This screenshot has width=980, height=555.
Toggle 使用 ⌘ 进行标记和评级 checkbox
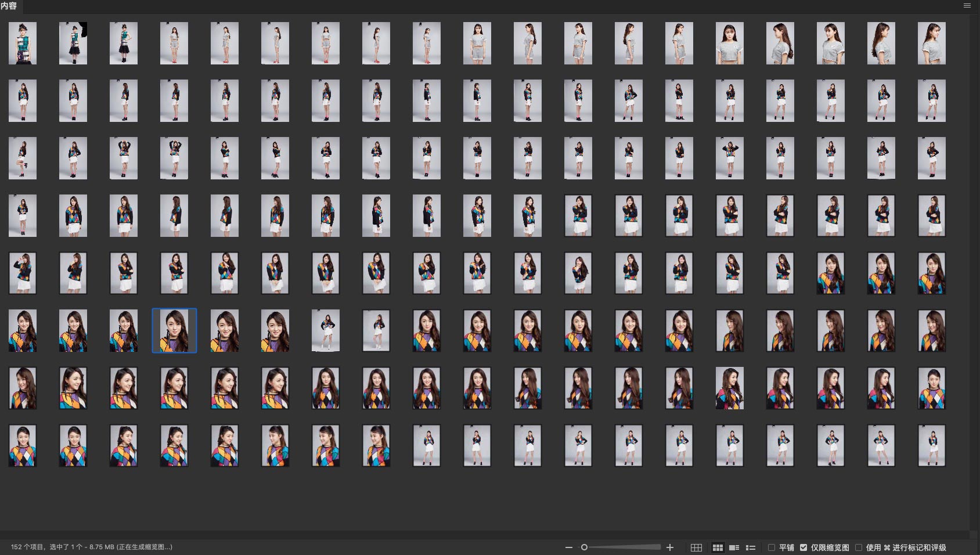[x=859, y=547]
